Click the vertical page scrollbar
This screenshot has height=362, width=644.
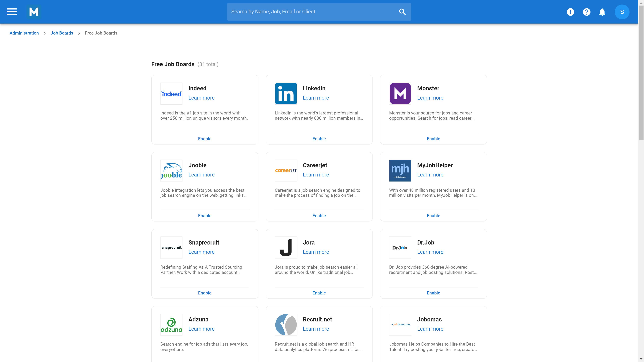tap(641, 72)
